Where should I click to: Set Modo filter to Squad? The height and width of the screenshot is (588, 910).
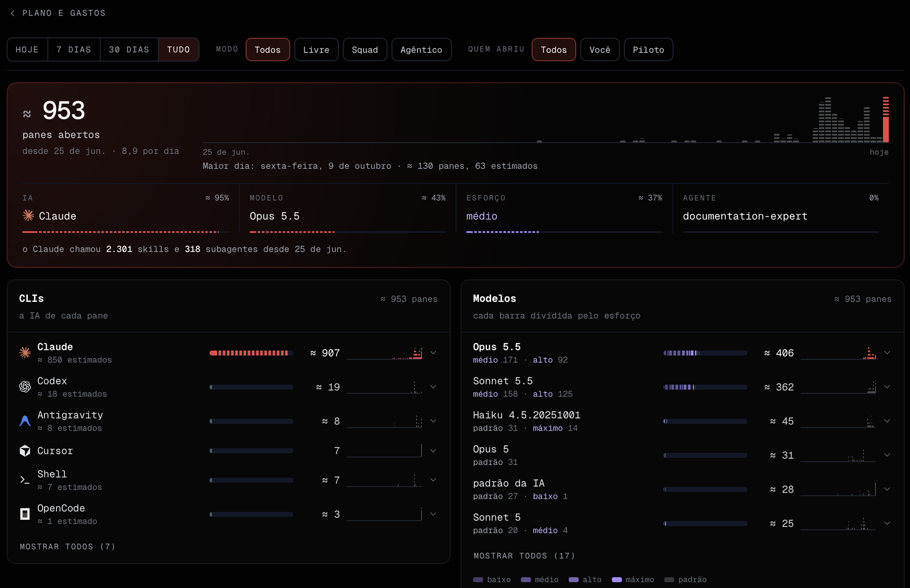[x=365, y=49]
